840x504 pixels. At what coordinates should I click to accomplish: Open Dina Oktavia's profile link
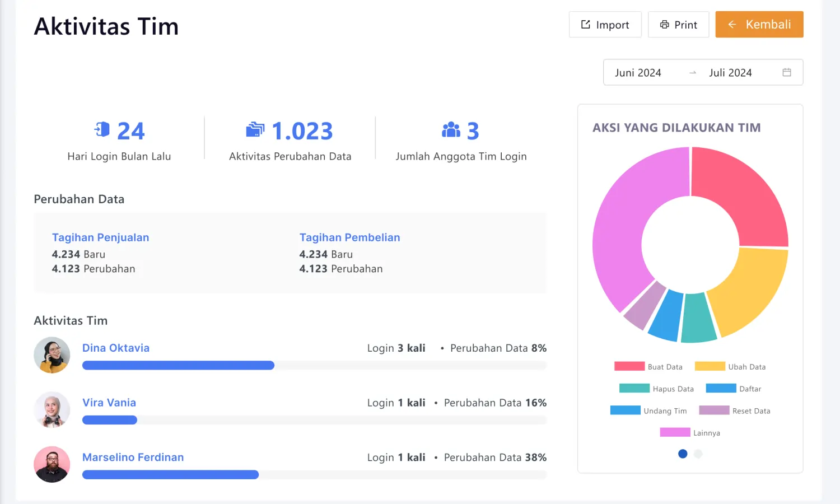116,348
